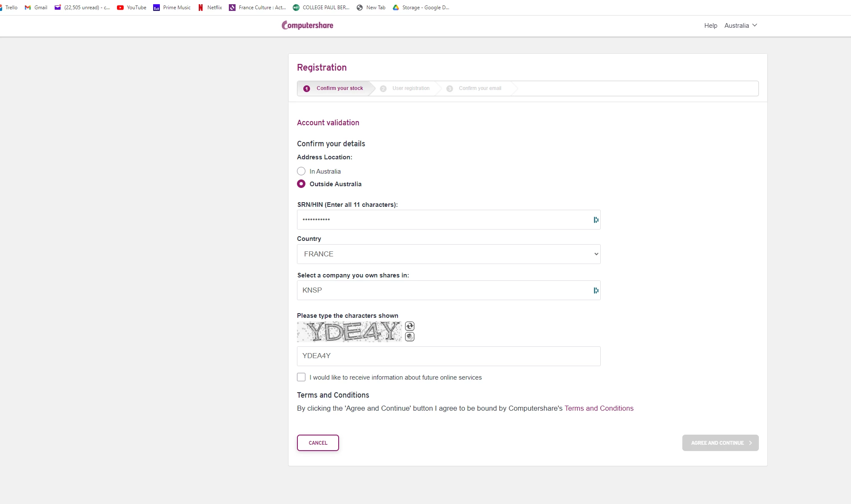Screen dimensions: 851x504
Task: Click the captcha text input field
Action: tap(448, 356)
